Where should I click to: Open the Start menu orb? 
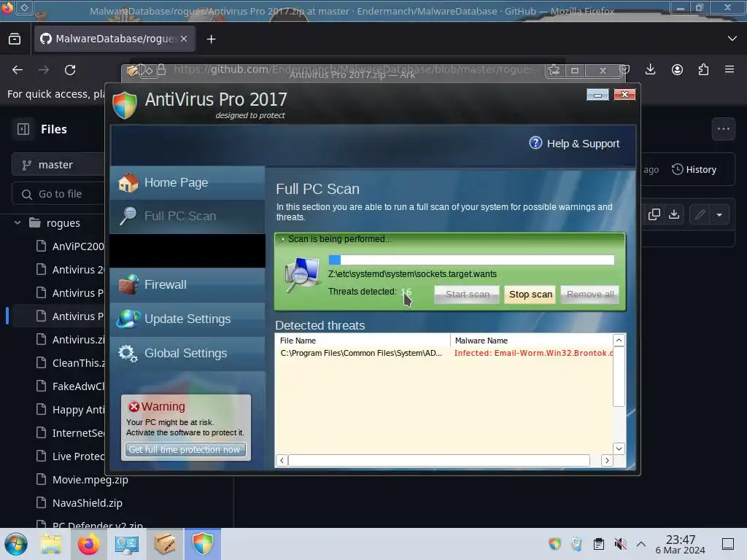pos(16,544)
